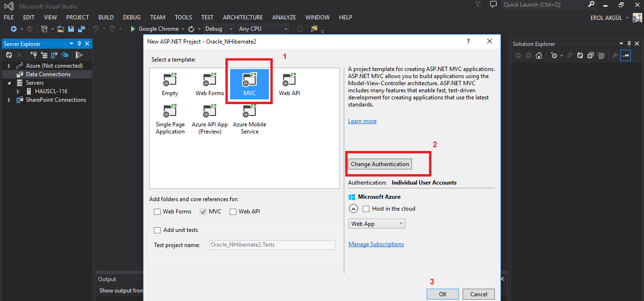
Task: Open the Any CPU platform dropdown
Action: coord(263,29)
